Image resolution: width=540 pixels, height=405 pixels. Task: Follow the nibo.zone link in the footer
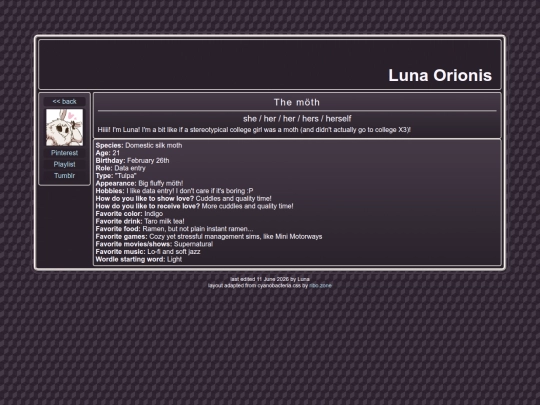(x=320, y=285)
